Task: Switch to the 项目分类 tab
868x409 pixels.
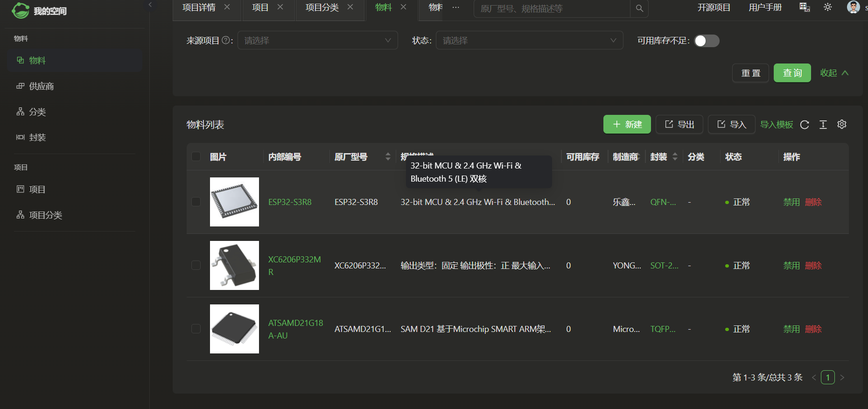Action: (322, 7)
